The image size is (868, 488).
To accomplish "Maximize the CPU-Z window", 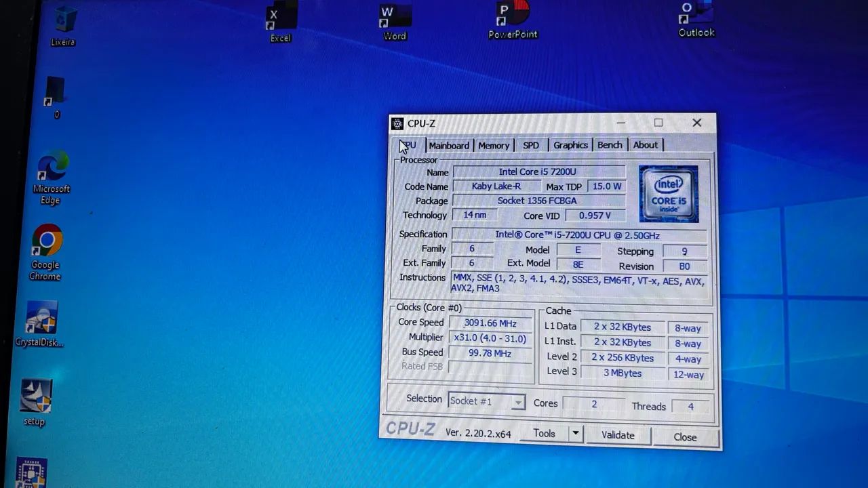I will [x=658, y=123].
